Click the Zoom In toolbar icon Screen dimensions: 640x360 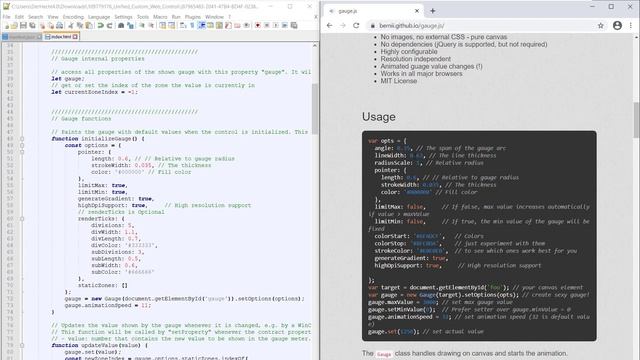click(142, 25)
